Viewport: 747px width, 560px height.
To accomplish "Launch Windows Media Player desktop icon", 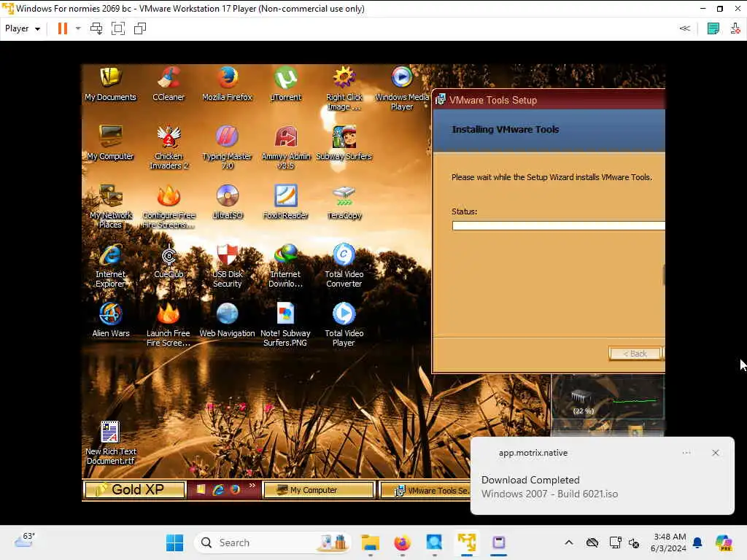I will click(x=402, y=89).
